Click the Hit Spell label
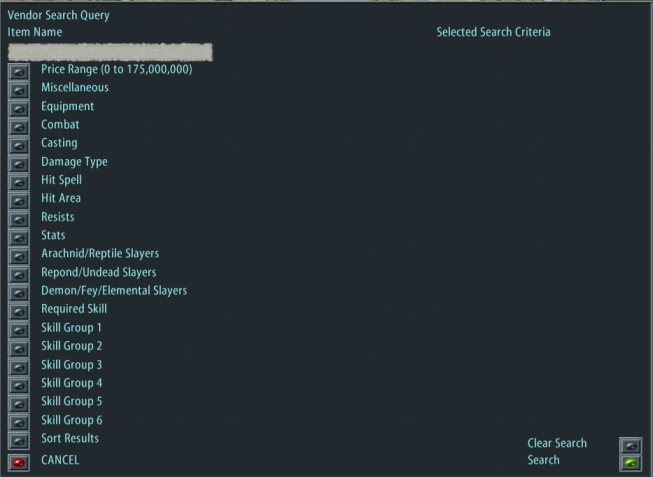This screenshot has height=477, width=653. 61,180
